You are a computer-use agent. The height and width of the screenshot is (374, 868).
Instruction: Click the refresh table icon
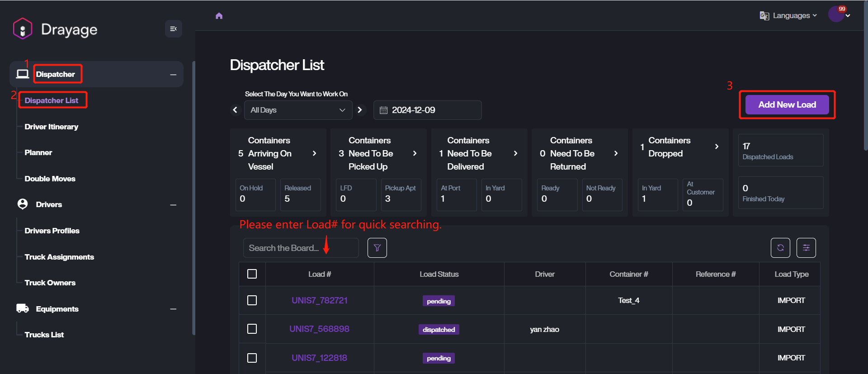point(780,248)
